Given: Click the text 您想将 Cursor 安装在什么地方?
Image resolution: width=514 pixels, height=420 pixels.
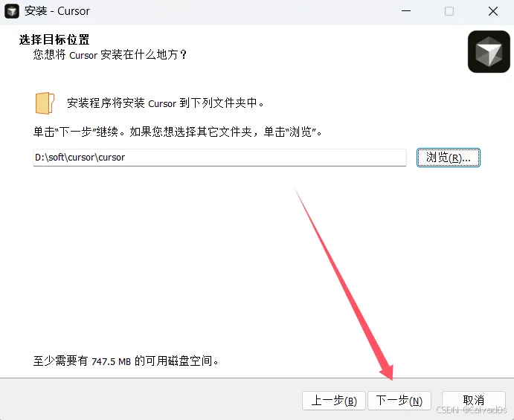Looking at the screenshot, I should pyautogui.click(x=110, y=55).
